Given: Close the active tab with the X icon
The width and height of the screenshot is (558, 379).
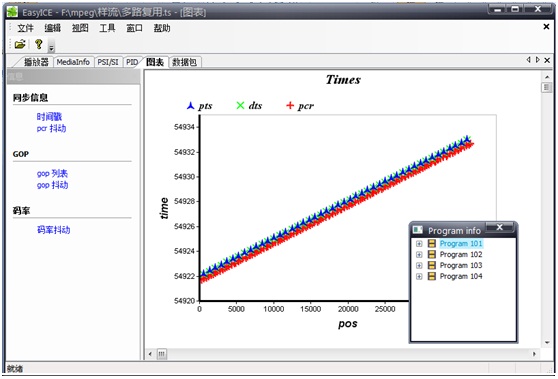Looking at the screenshot, I should click(547, 60).
